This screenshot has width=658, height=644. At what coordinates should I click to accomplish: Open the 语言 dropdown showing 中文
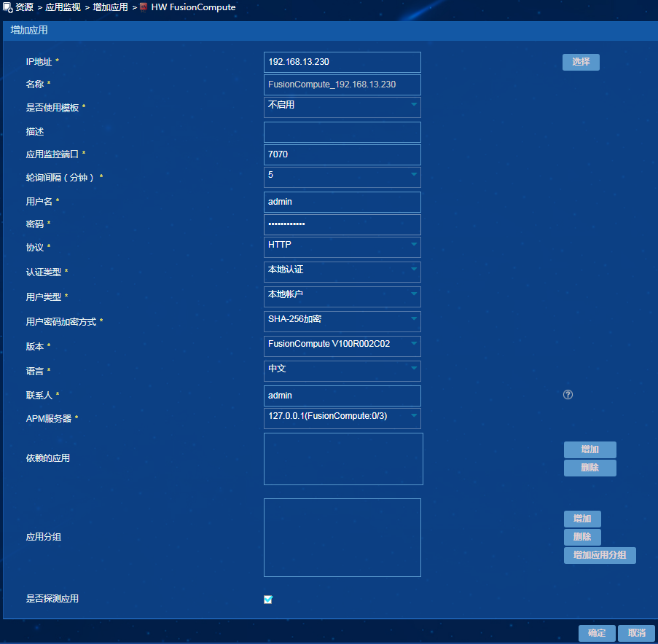tap(342, 371)
